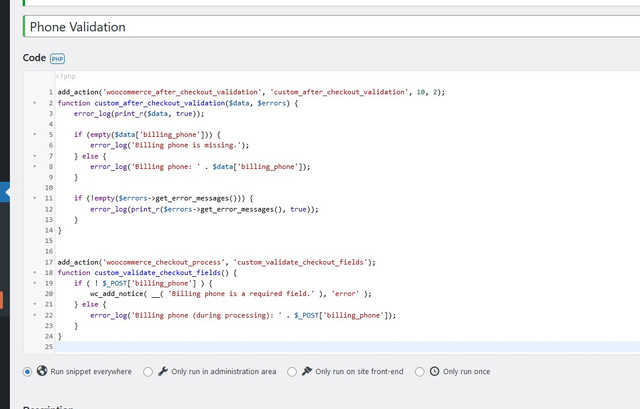640x409 pixels.
Task: Collapse the function fold arrow on line 2
Action: coord(35,103)
